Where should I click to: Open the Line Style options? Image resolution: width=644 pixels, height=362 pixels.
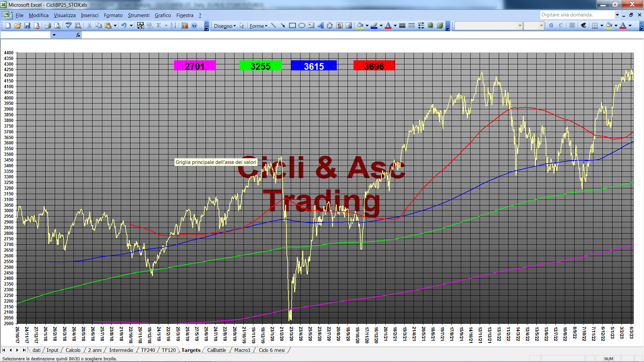[x=402, y=25]
